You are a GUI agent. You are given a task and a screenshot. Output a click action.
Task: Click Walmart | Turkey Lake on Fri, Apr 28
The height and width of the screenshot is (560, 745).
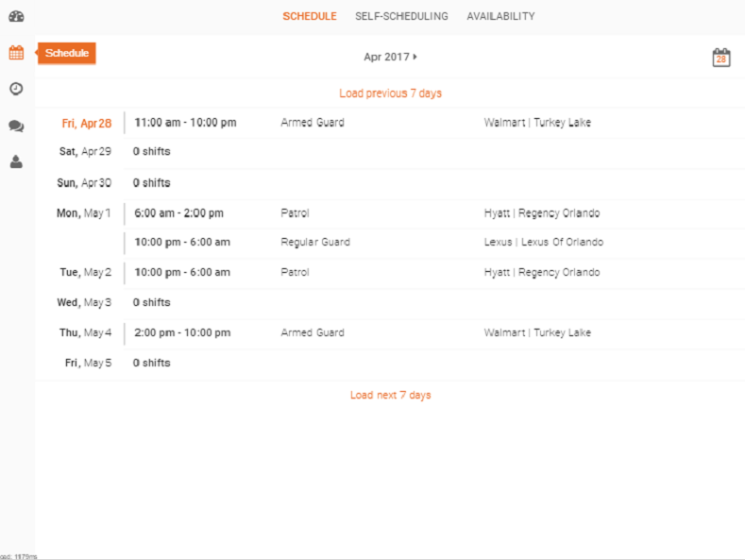537,123
